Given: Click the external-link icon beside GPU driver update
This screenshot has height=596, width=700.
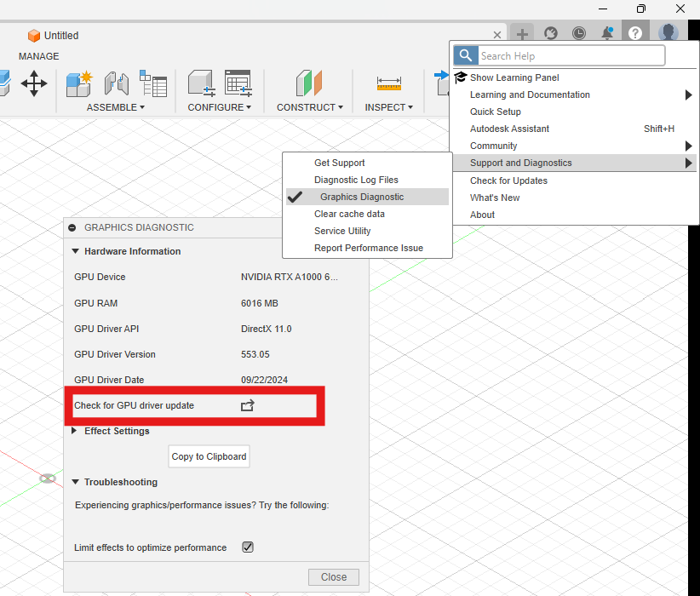Looking at the screenshot, I should (x=248, y=405).
